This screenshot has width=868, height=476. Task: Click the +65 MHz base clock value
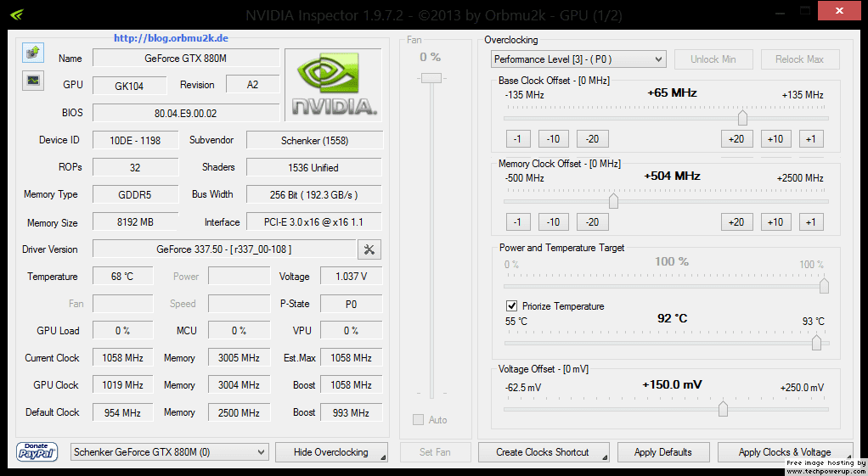point(672,92)
